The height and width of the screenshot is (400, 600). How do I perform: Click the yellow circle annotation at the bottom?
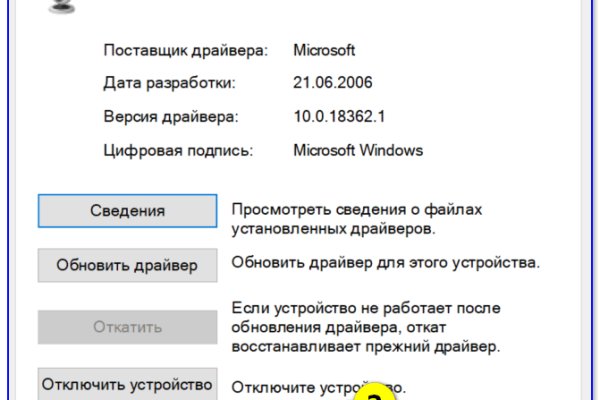click(373, 393)
